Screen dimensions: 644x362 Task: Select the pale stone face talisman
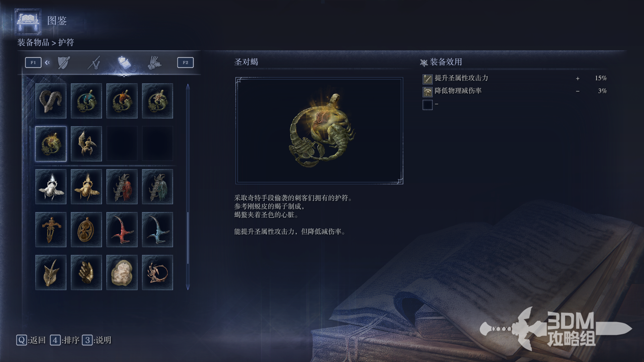tap(122, 273)
